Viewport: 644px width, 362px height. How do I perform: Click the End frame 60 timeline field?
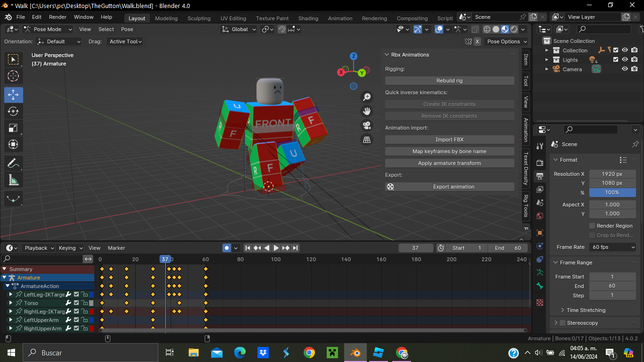pyautogui.click(x=507, y=248)
